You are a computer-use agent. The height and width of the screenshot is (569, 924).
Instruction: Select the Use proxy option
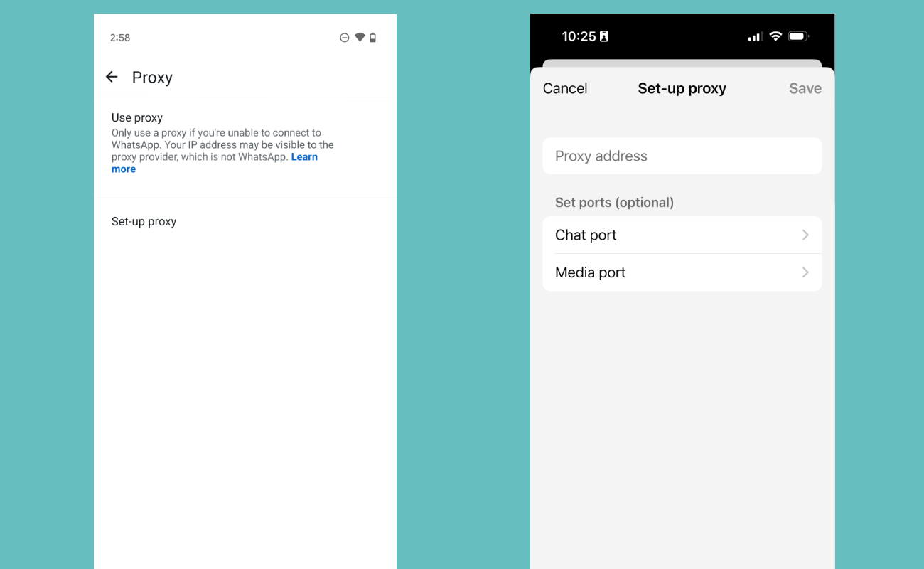(245, 147)
